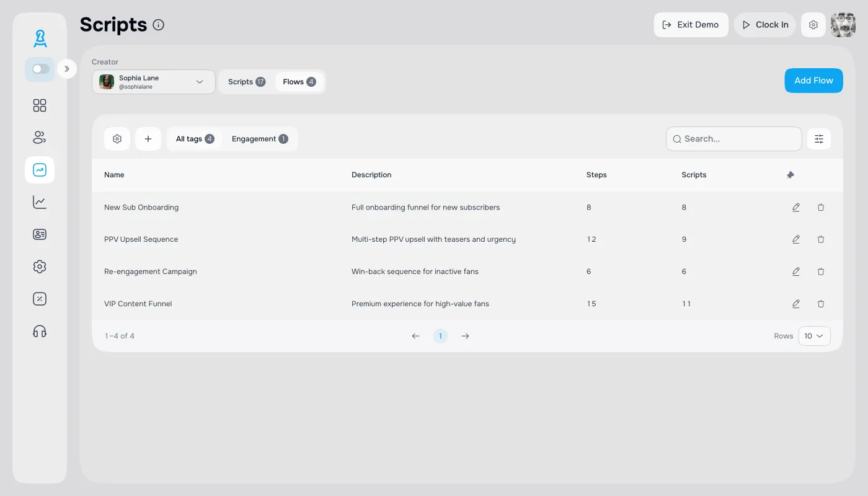Click the info icon beside Scripts title

click(x=159, y=25)
